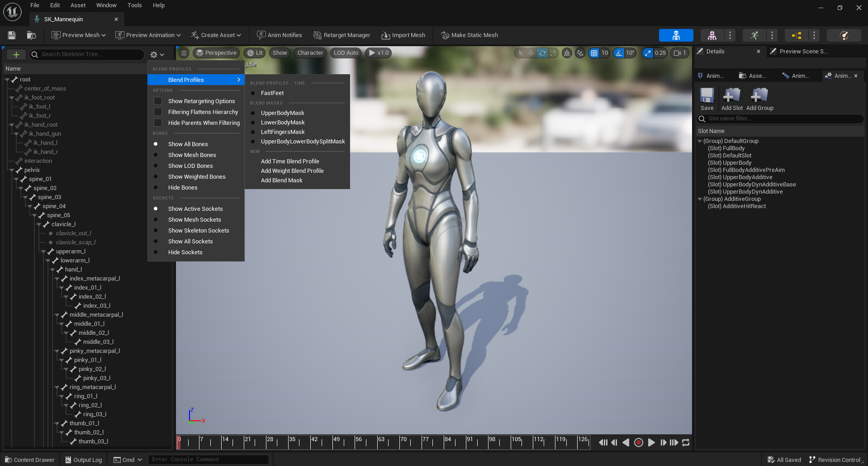Enable Show Retargeting Options checkbox

[158, 101]
